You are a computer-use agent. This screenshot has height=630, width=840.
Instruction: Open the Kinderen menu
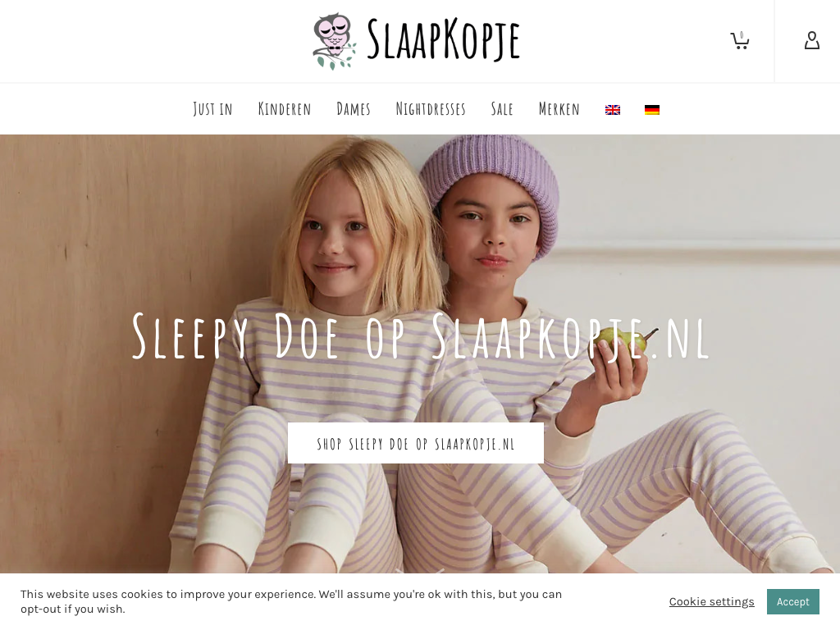pyautogui.click(x=285, y=109)
